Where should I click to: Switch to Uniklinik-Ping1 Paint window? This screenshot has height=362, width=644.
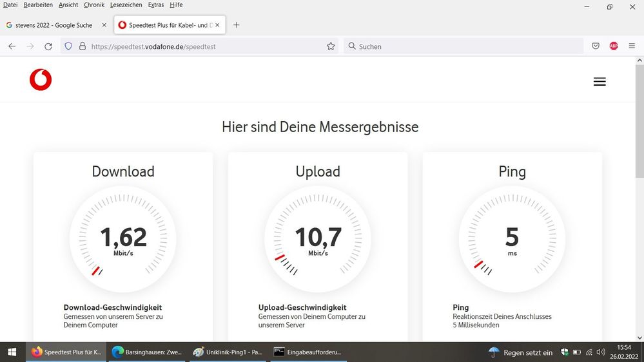coord(228,352)
